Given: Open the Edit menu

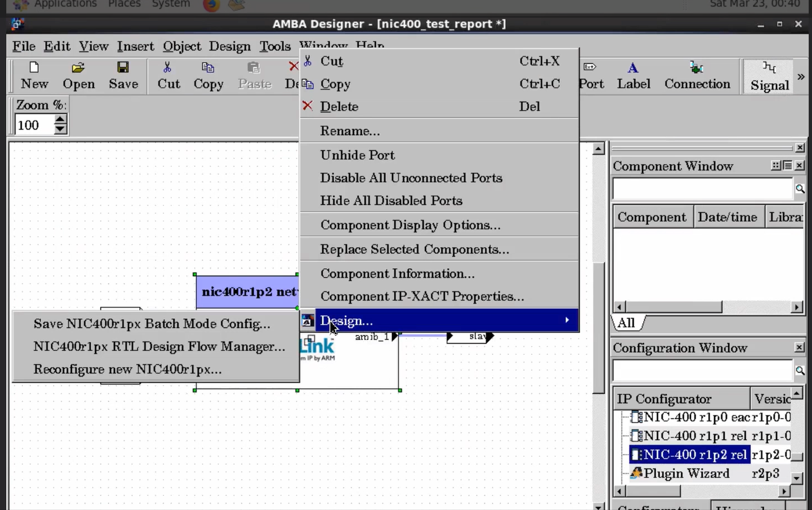Looking at the screenshot, I should pyautogui.click(x=57, y=47).
